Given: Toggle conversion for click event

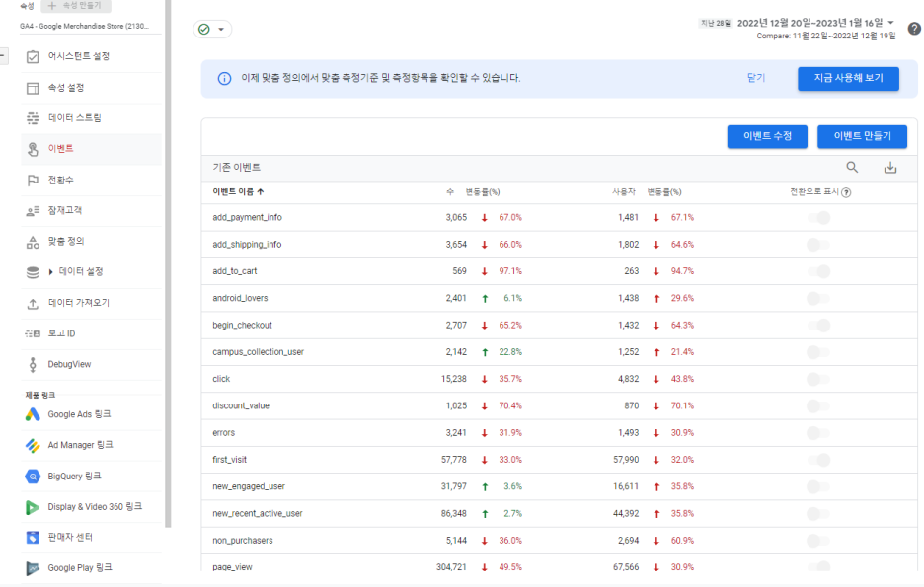Looking at the screenshot, I should pos(818,379).
